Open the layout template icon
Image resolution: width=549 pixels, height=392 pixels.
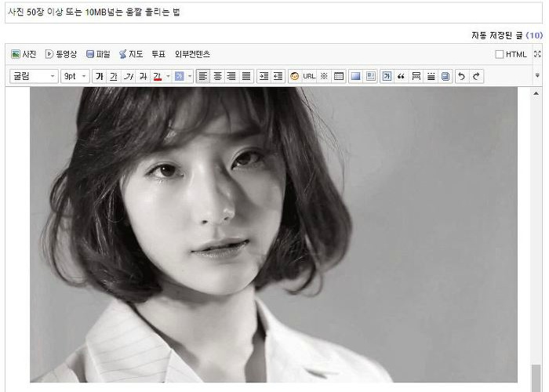point(370,76)
